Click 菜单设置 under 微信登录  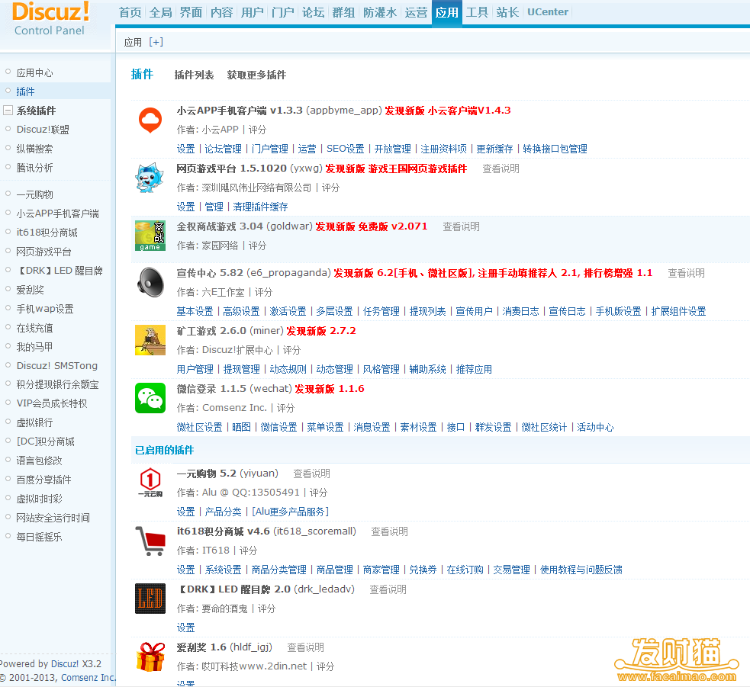coord(325,427)
